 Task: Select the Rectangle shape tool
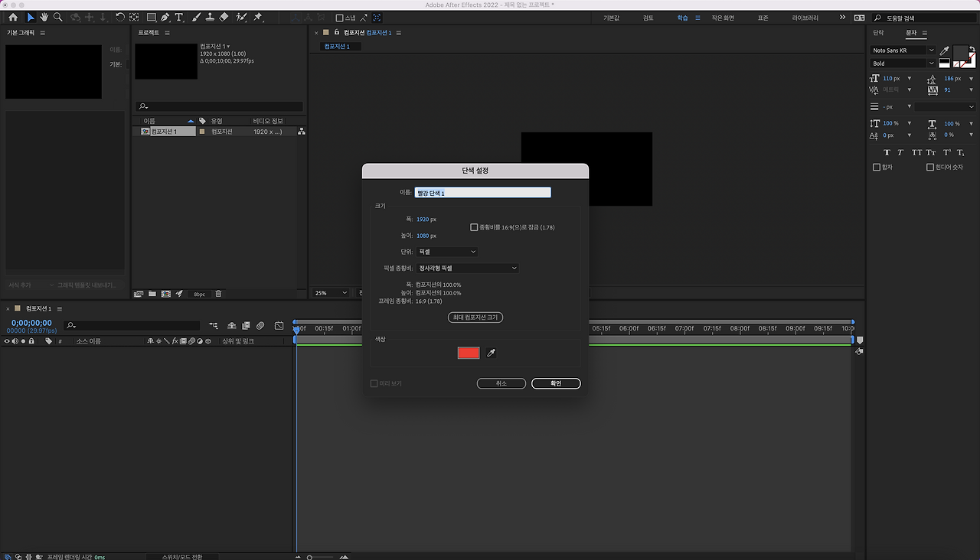[x=152, y=17]
